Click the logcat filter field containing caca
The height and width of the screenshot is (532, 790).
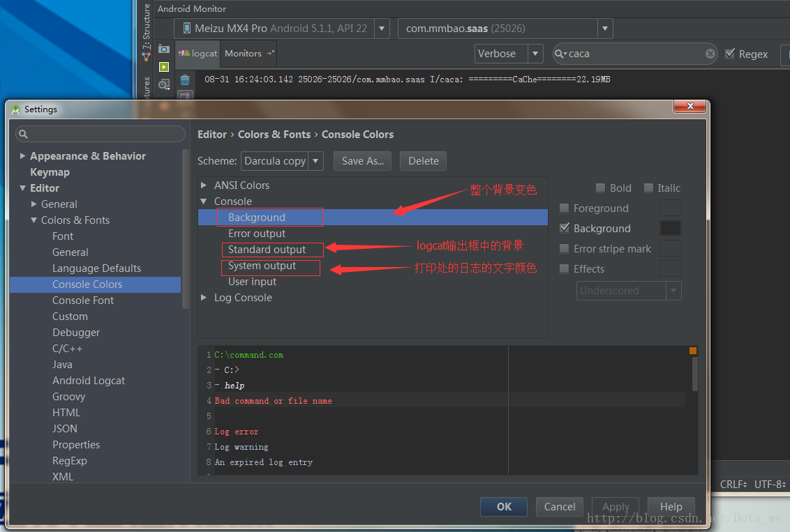pos(635,54)
